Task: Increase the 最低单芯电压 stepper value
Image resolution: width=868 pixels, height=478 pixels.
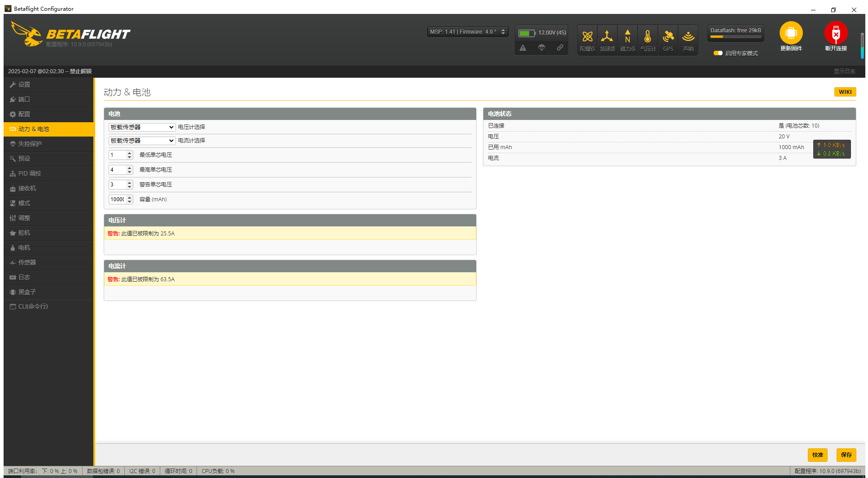Action: [x=130, y=153]
